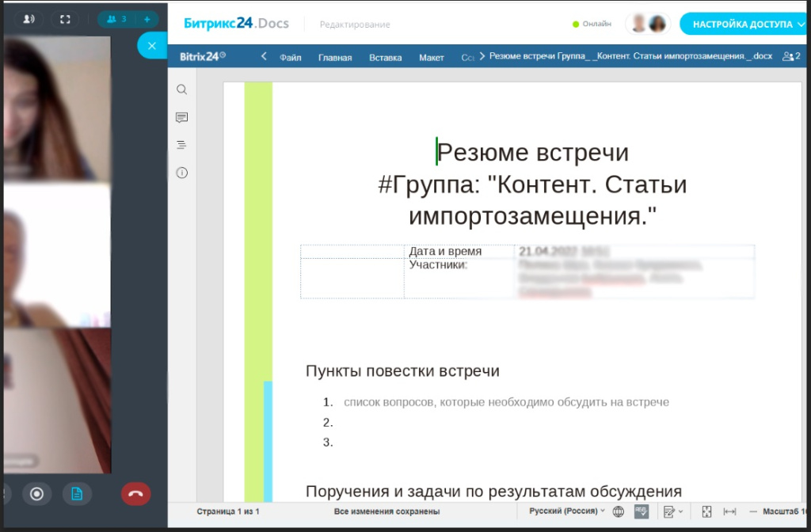This screenshot has height=532, width=811.
Task: Place the cursor in the Резюме встречи title
Action: pyautogui.click(x=533, y=152)
